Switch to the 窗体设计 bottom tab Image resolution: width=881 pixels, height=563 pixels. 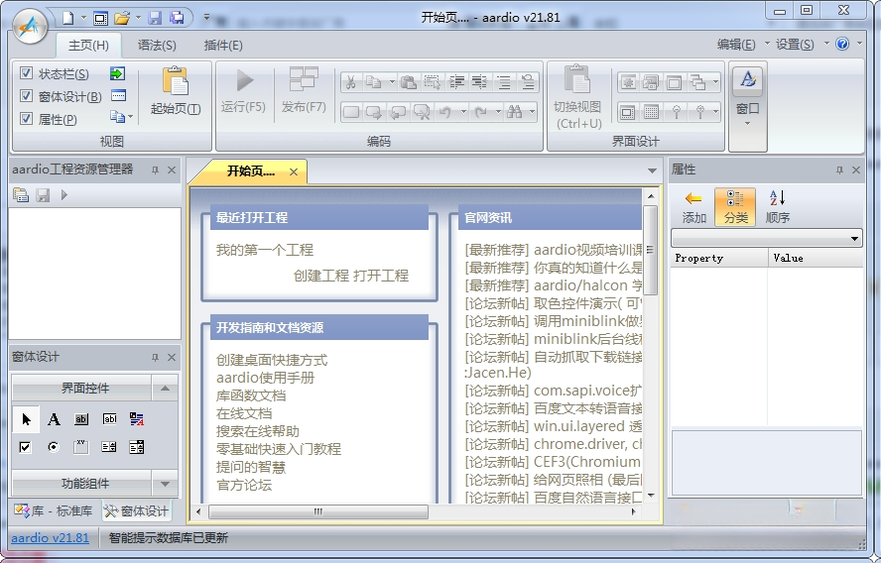pos(136,511)
